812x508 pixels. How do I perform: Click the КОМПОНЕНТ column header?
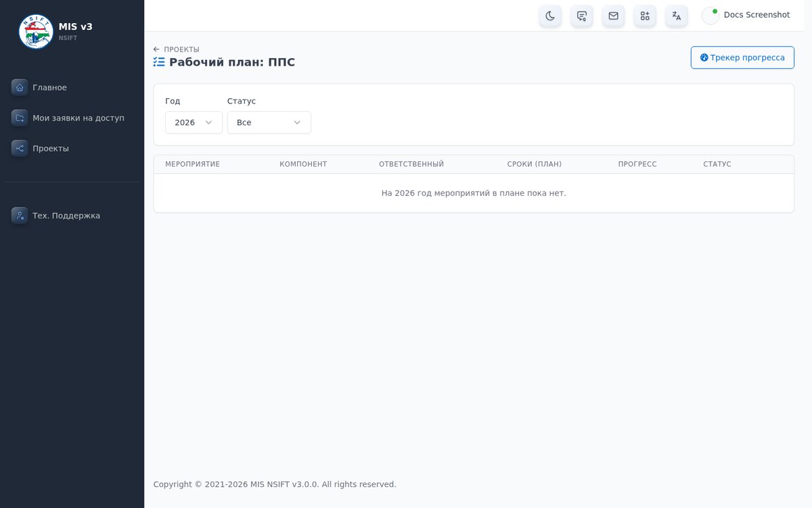303,164
